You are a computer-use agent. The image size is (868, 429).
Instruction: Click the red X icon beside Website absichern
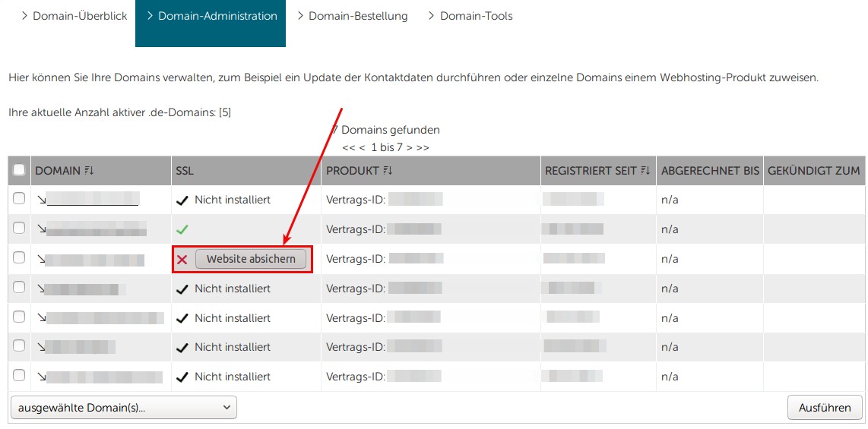point(182,259)
